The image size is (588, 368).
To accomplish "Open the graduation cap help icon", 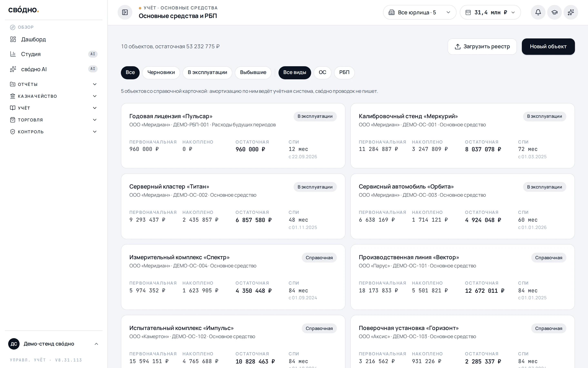I will pyautogui.click(x=555, y=12).
